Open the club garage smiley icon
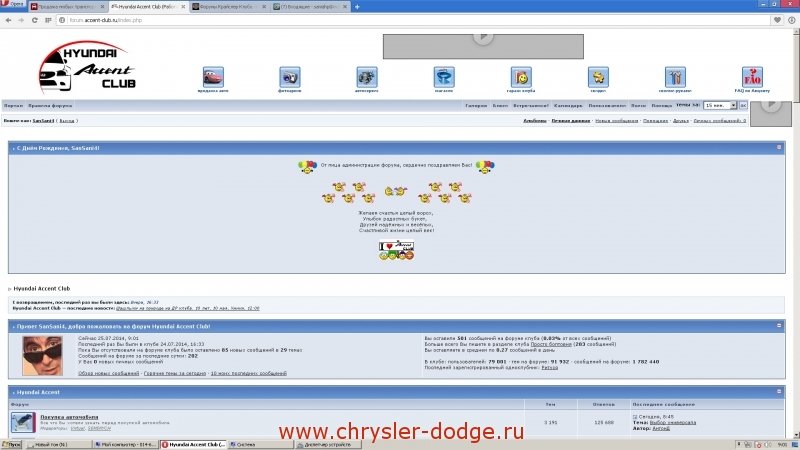 [521, 78]
